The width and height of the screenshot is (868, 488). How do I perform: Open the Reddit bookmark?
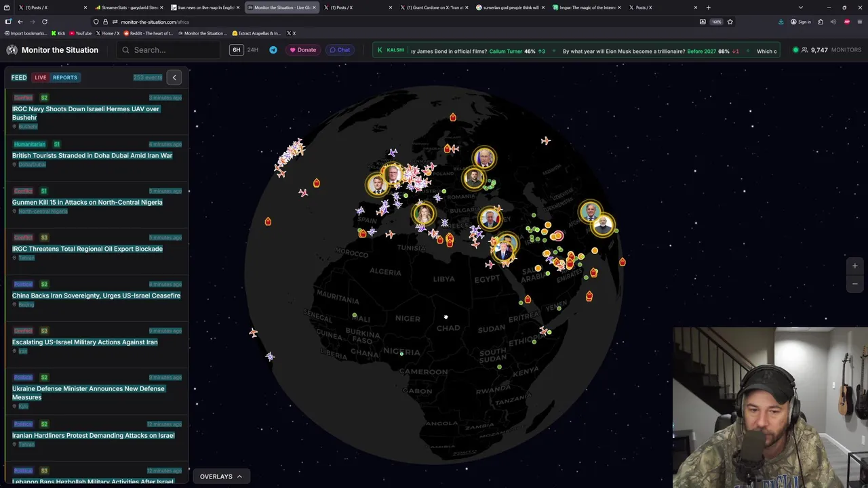(x=148, y=33)
